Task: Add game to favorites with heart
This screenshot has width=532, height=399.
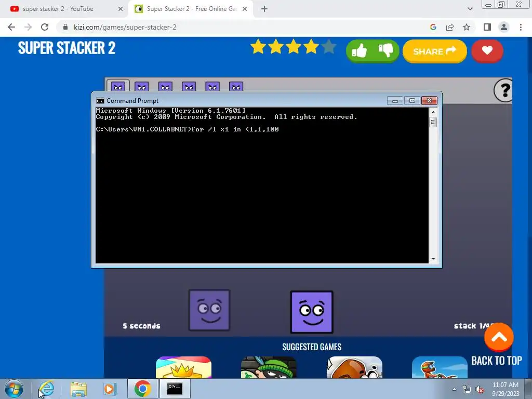Action: pyautogui.click(x=487, y=51)
